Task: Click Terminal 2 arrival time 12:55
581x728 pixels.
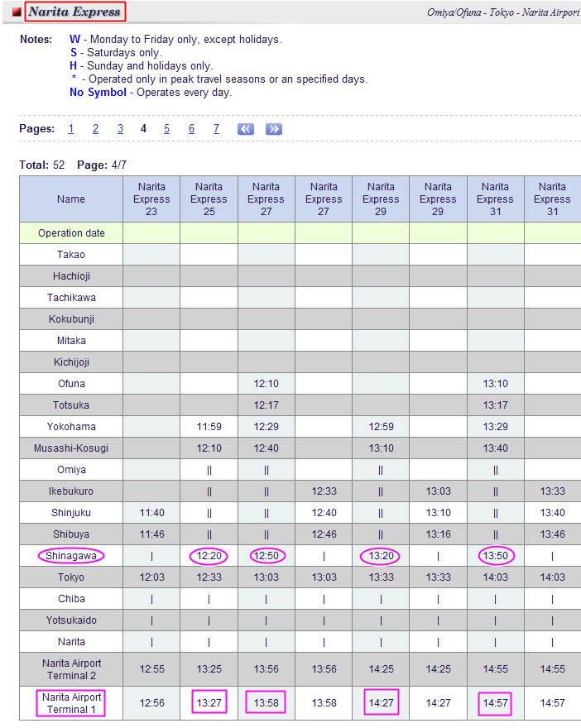Action: click(x=151, y=669)
